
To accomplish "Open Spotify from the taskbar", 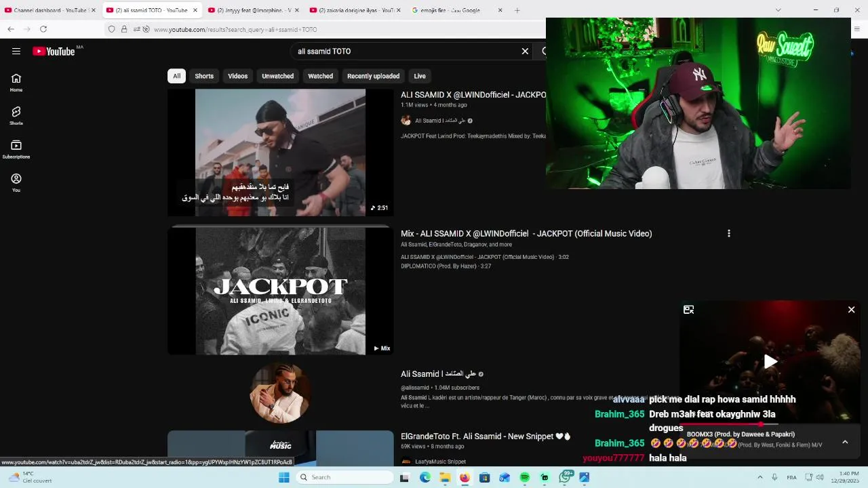I will click(525, 477).
